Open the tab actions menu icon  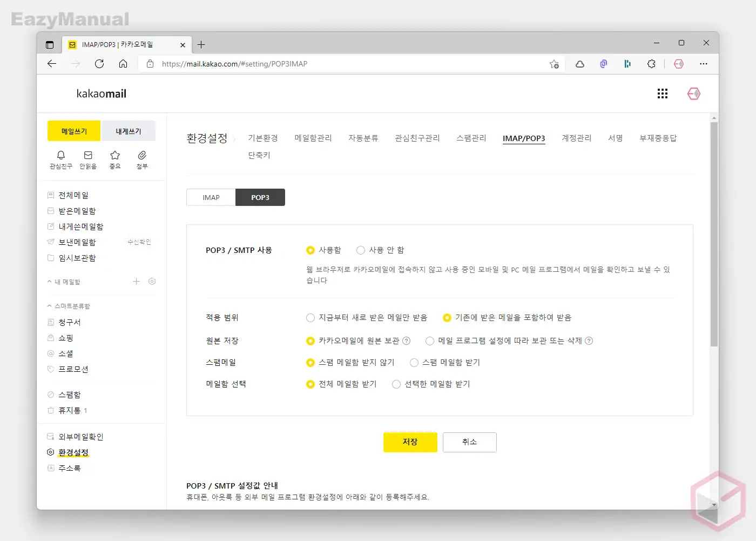coord(50,45)
